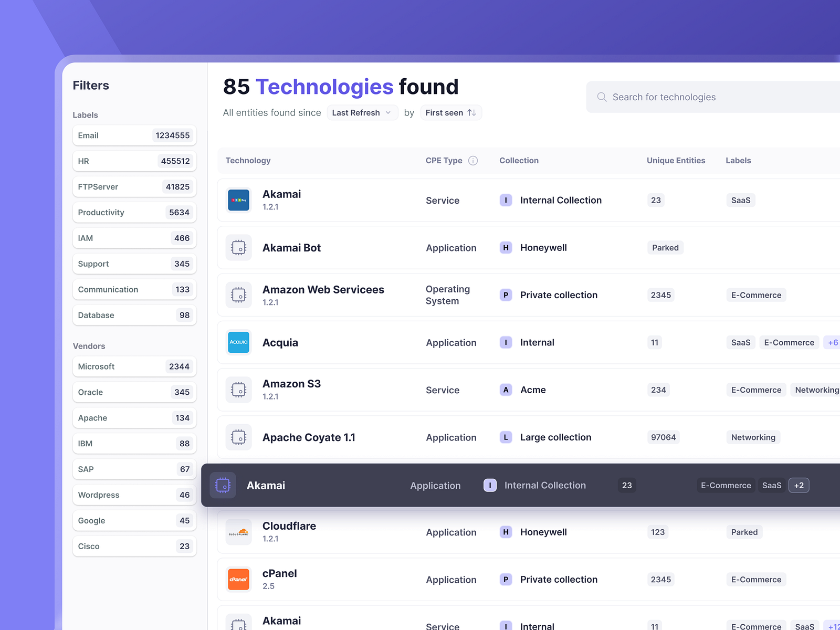Toggle the Microsoft vendor filter
The height and width of the screenshot is (630, 840).
[x=134, y=366]
